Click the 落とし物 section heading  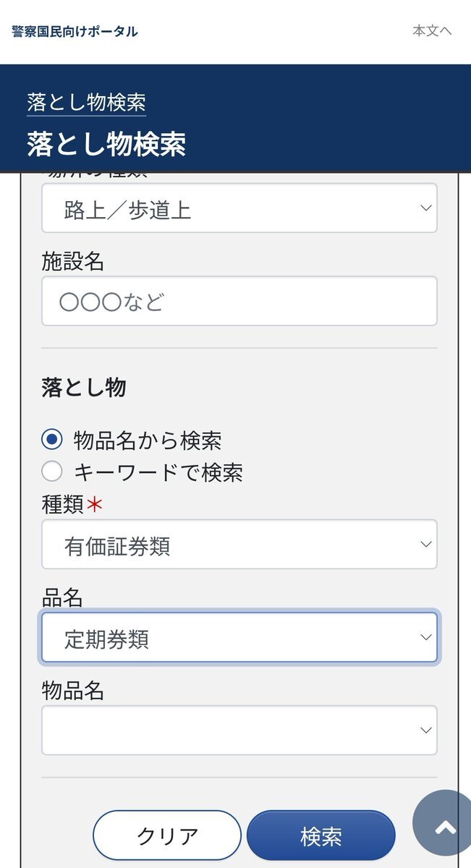[84, 388]
